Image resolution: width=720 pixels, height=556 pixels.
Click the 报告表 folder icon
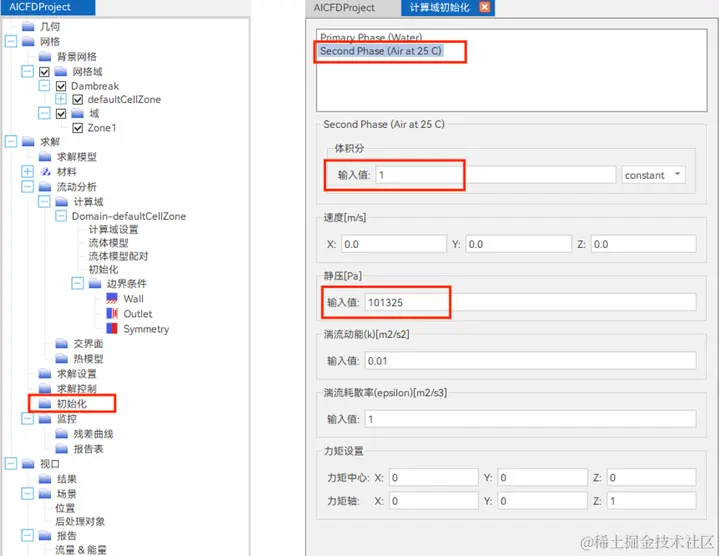(x=61, y=449)
